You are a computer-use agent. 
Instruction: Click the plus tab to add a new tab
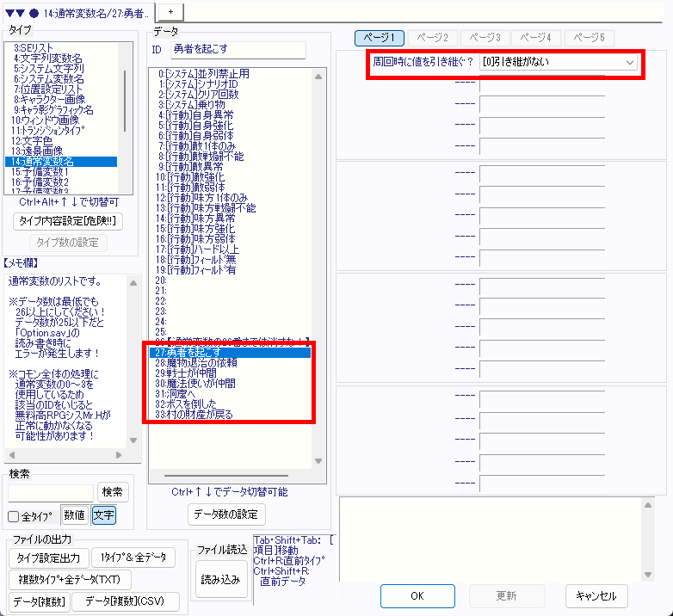(170, 12)
